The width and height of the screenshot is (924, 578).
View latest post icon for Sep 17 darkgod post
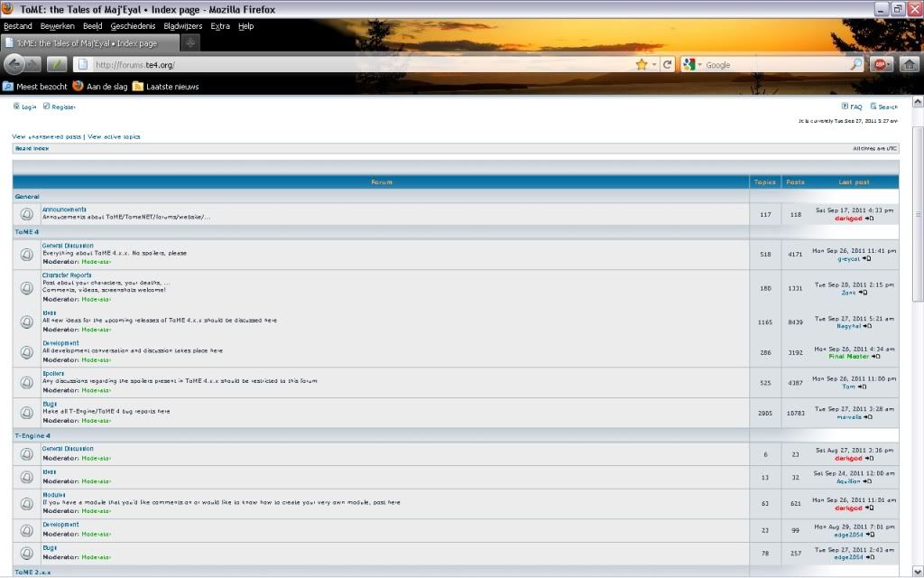coord(870,219)
